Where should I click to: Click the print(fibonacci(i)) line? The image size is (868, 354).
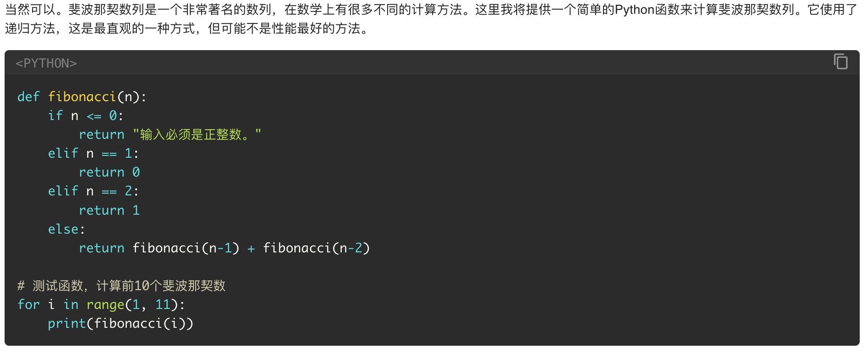(x=120, y=323)
